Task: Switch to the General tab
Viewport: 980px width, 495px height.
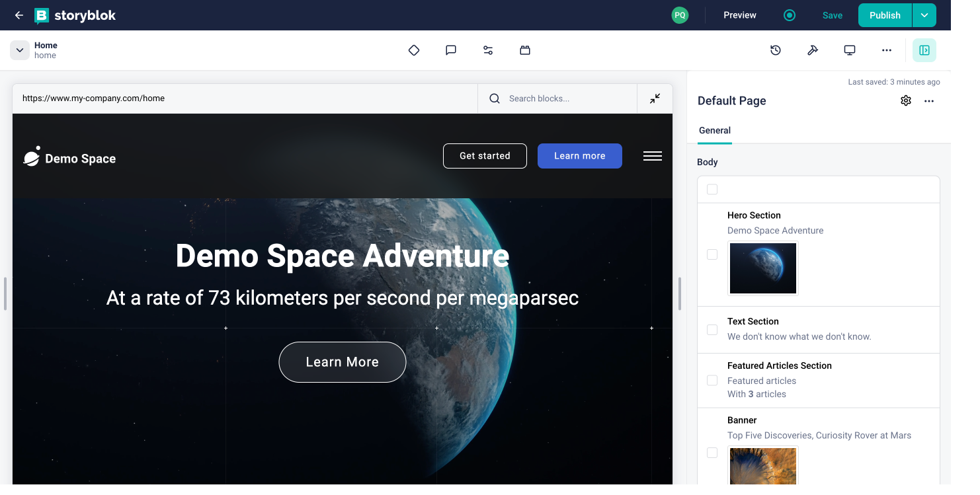Action: coord(714,130)
